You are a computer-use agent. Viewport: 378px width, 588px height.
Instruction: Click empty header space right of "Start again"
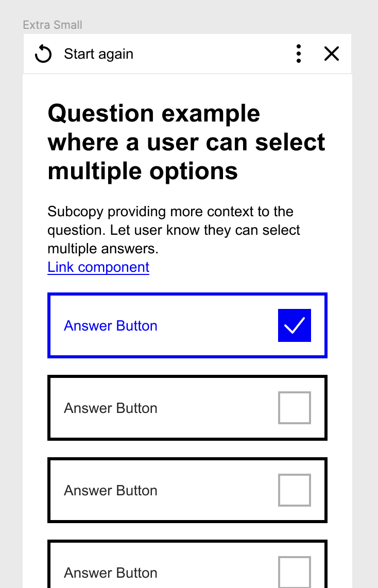(x=211, y=54)
